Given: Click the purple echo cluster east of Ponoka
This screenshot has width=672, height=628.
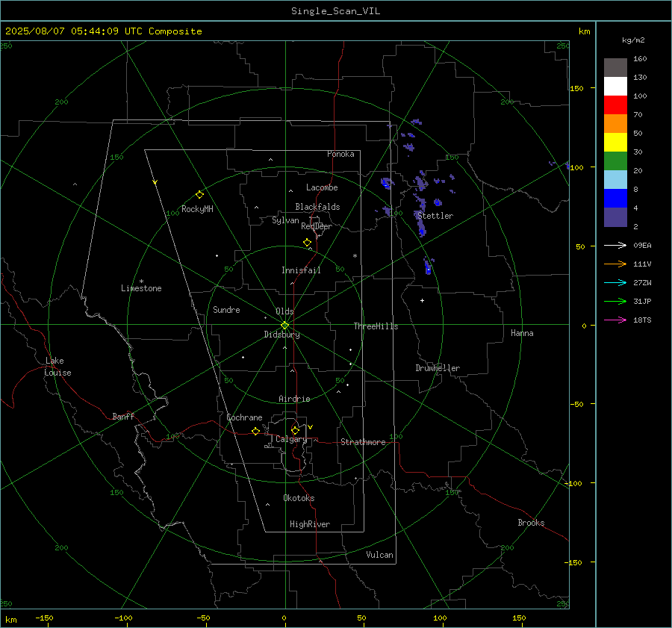Looking at the screenshot, I should pyautogui.click(x=408, y=147).
